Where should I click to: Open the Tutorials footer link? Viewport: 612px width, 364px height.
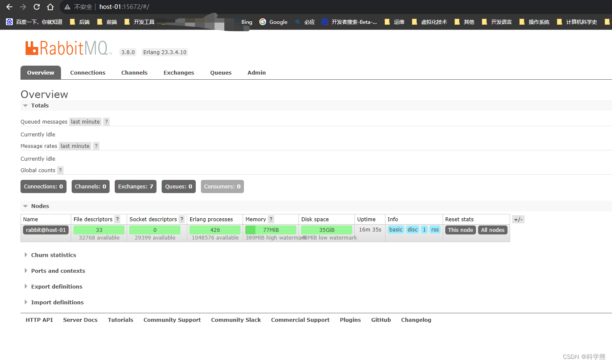coord(121,320)
